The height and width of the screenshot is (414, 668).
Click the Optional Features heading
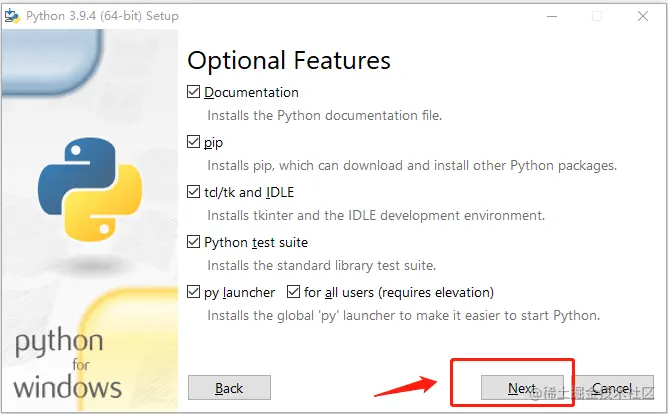point(289,60)
